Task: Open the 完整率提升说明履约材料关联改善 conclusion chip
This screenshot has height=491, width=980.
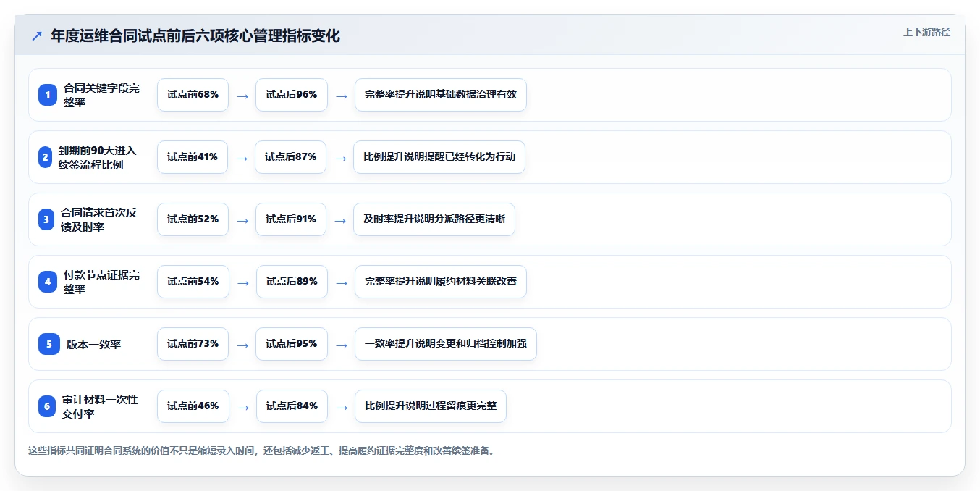Action: (441, 282)
